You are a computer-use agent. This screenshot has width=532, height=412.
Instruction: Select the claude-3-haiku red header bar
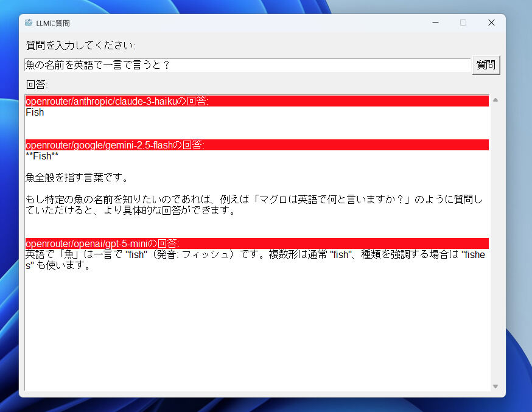point(256,101)
